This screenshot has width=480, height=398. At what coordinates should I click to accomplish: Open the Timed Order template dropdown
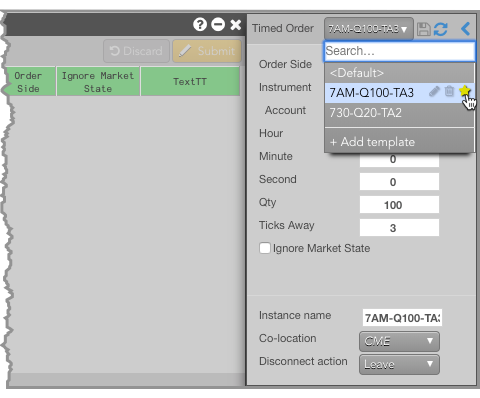tap(369, 29)
